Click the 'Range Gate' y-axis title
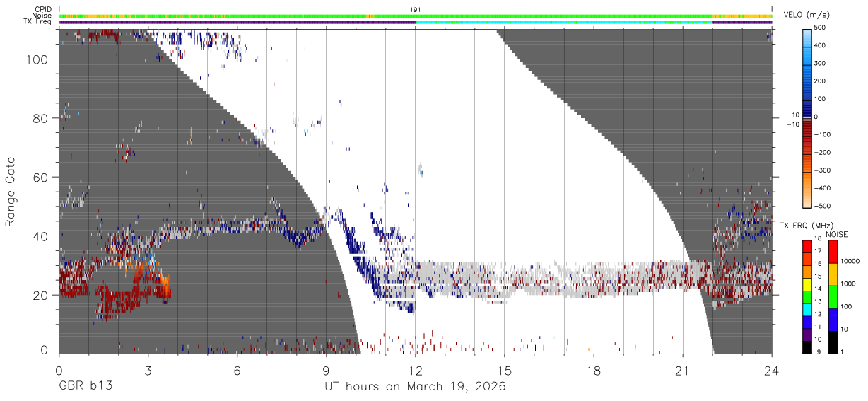Viewport: 868px width, 401px height. [x=11, y=192]
